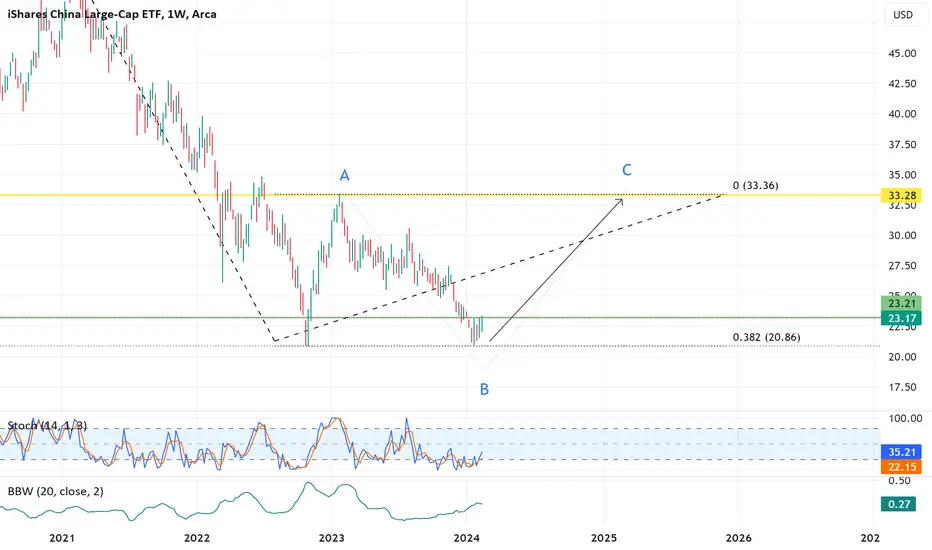
Task: Click the 2026 time axis label
Action: (x=739, y=538)
